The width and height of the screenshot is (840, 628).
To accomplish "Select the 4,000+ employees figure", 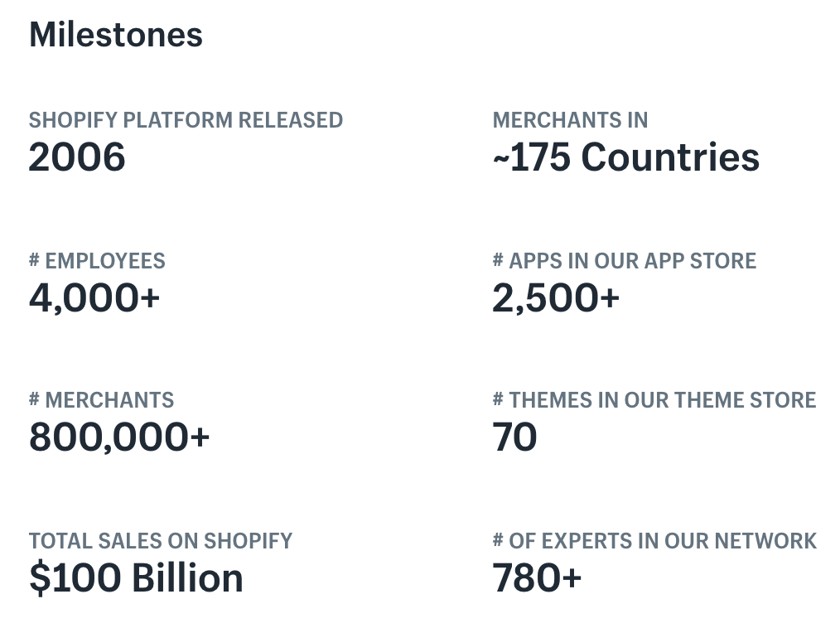I will [x=94, y=297].
